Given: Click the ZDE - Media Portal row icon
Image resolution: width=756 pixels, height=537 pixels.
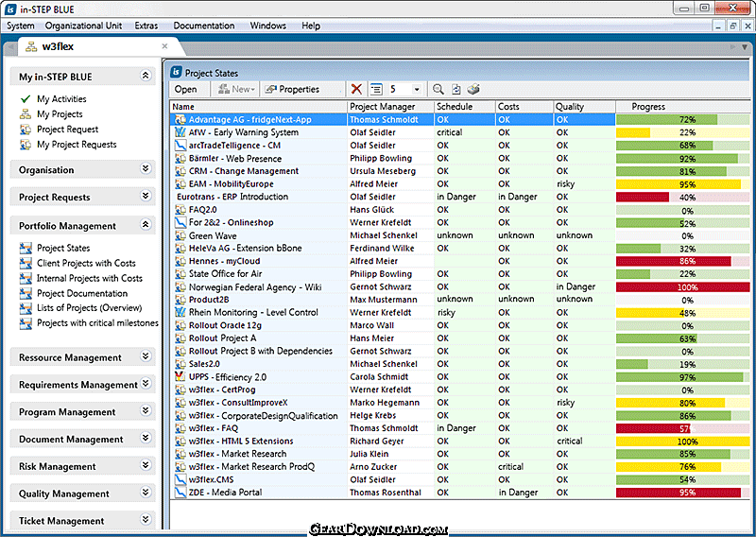Looking at the screenshot, I should [x=180, y=493].
